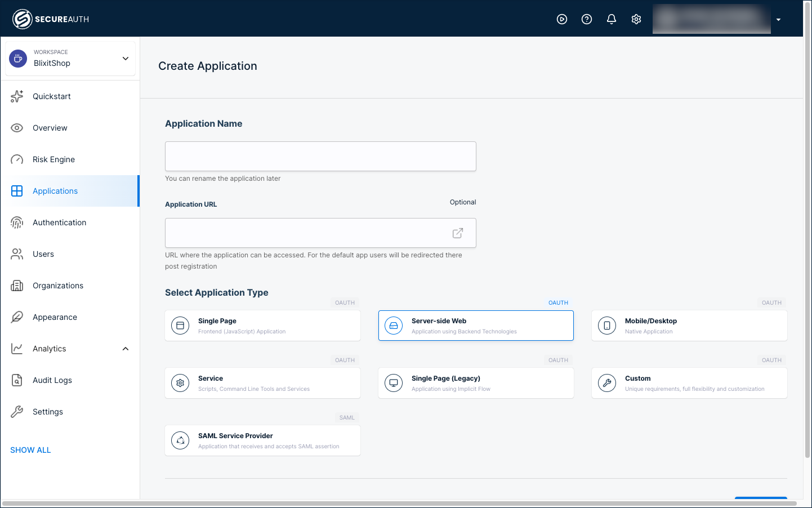
Task: Select SAML Service Provider application type
Action: click(x=262, y=440)
